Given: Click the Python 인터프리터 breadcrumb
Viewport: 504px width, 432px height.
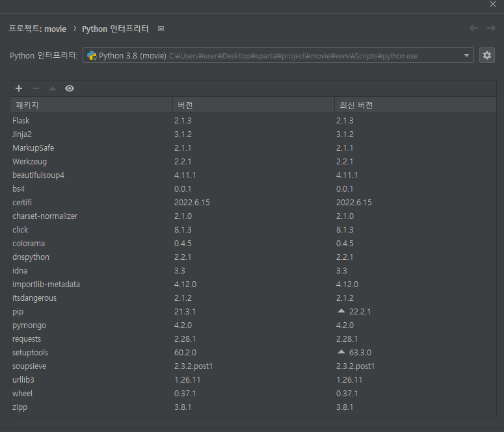Looking at the screenshot, I should click(x=115, y=29).
